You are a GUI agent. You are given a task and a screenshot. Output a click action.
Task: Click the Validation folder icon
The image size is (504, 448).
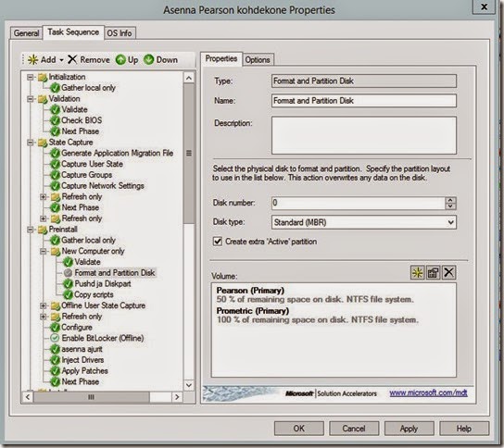[43, 99]
